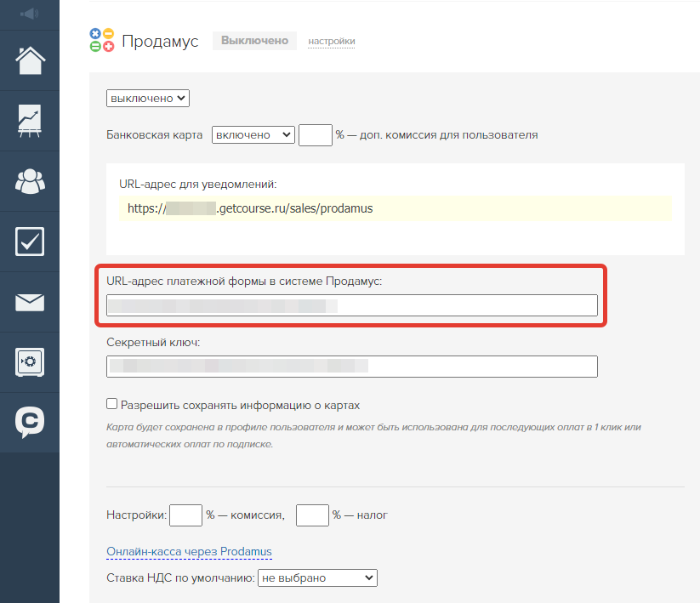This screenshot has width=700, height=603.
Task: Open 'Онлайн-касса через Prodamus' link
Action: click(189, 552)
